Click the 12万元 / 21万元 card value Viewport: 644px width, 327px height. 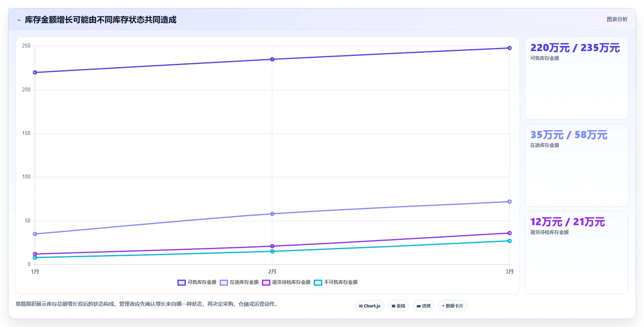coord(567,222)
